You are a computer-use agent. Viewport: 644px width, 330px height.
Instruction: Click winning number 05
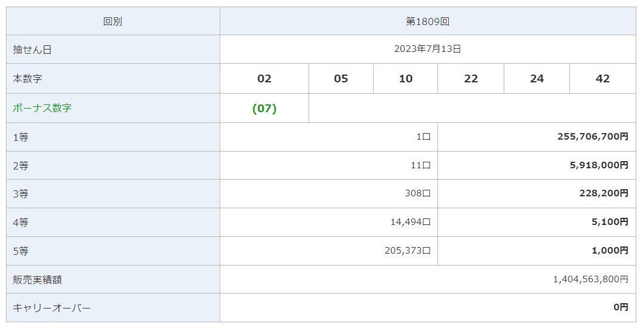(x=341, y=79)
